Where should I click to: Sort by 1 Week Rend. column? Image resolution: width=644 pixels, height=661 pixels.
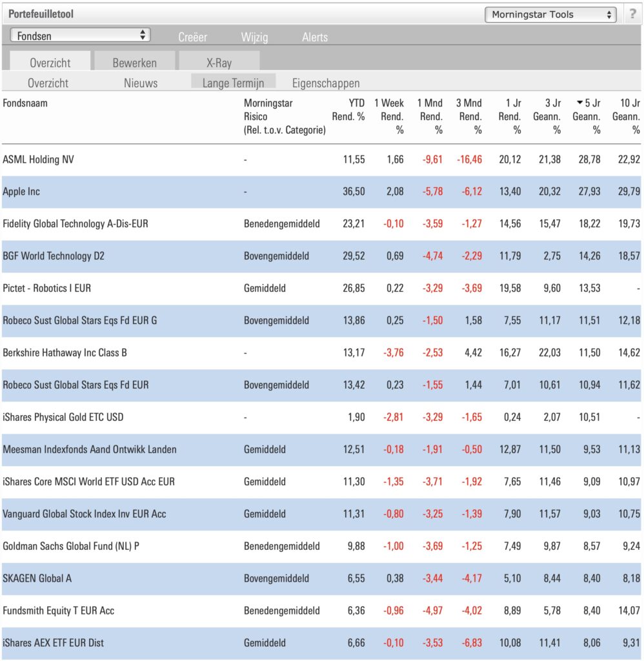tap(388, 116)
